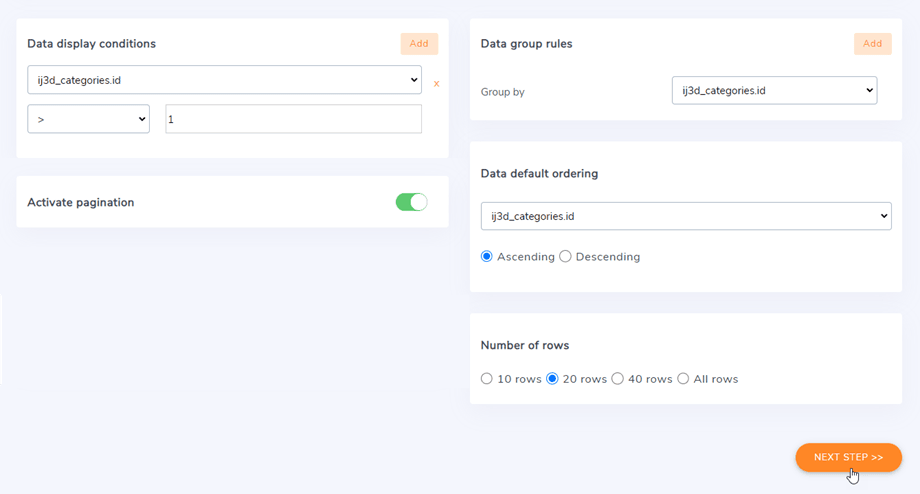Click the Number of rows heading
The width and height of the screenshot is (920, 494).
[524, 345]
